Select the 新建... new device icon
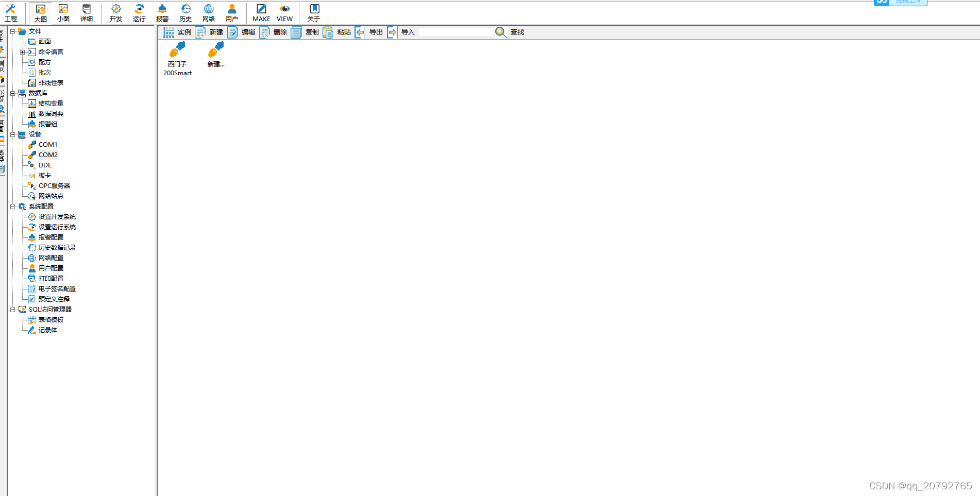This screenshot has width=980, height=496. [x=216, y=55]
